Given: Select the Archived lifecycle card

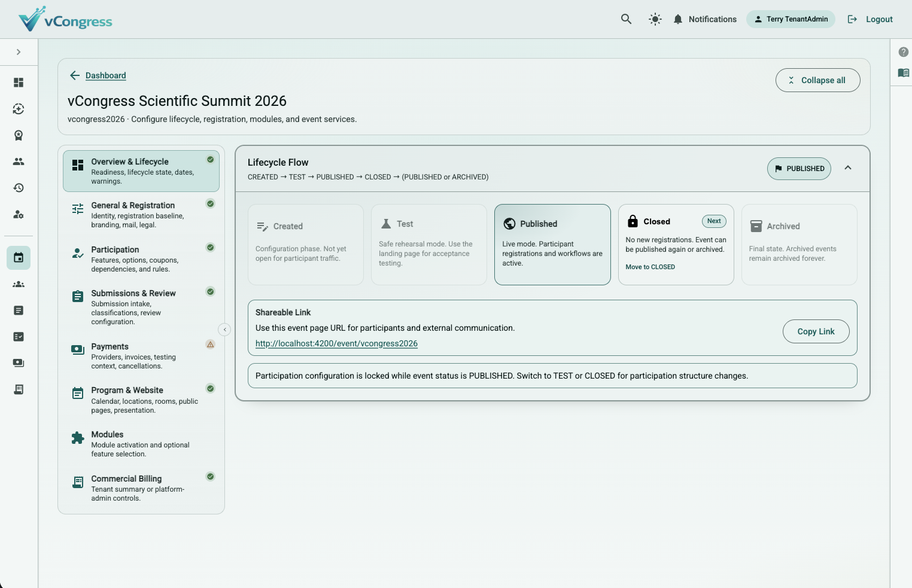Looking at the screenshot, I should [x=799, y=245].
